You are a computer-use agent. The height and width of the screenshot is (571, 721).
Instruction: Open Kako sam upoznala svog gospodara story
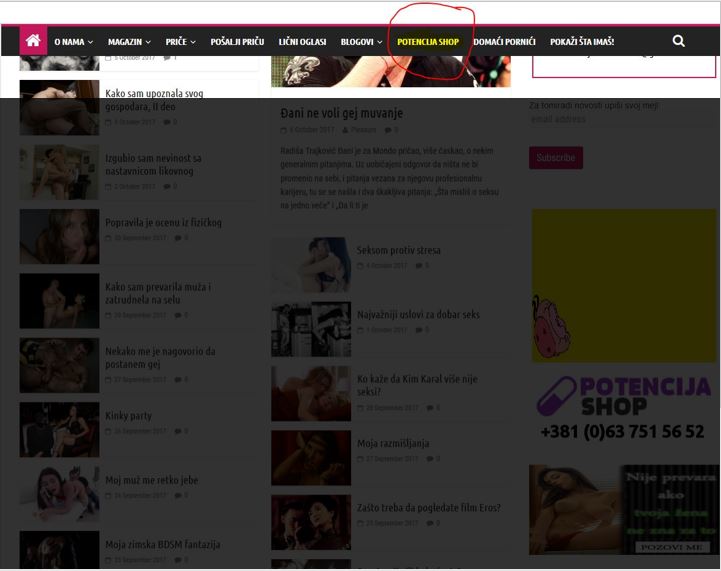click(154, 100)
